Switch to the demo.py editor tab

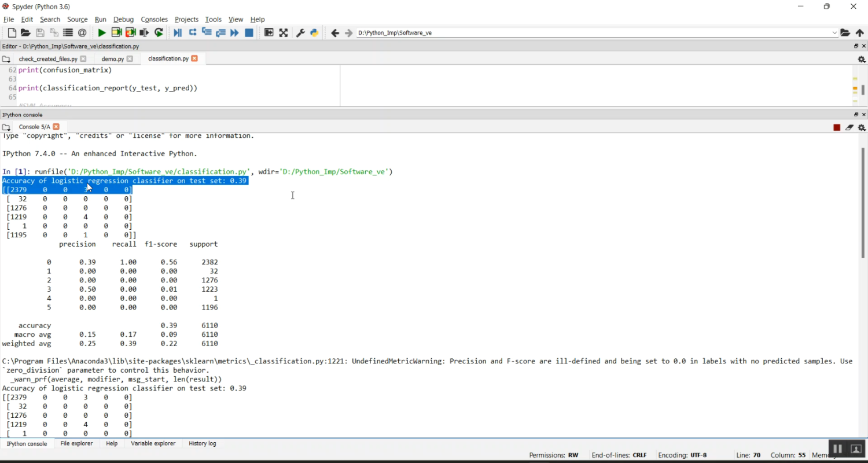pyautogui.click(x=112, y=59)
